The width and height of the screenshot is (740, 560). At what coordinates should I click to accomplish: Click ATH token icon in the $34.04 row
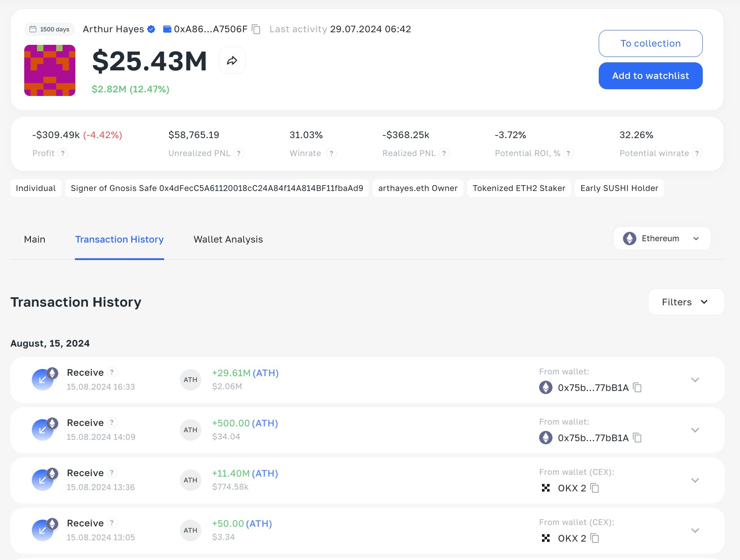[x=190, y=430]
